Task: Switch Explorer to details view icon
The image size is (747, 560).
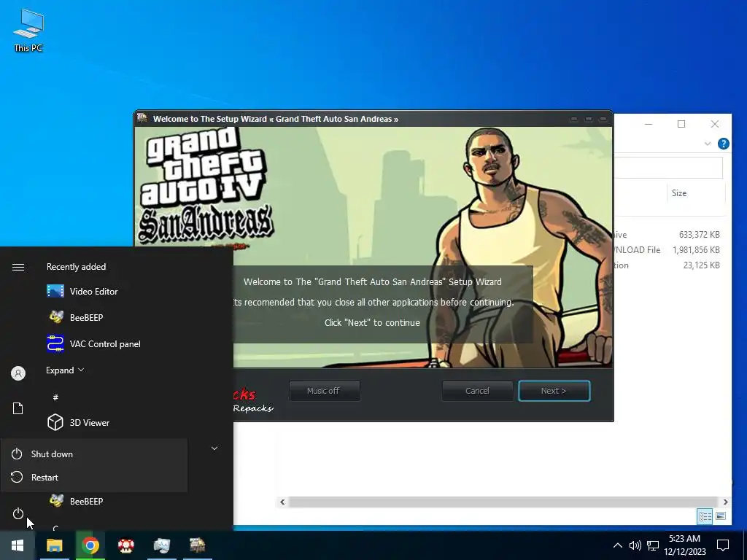Action: 705,516
